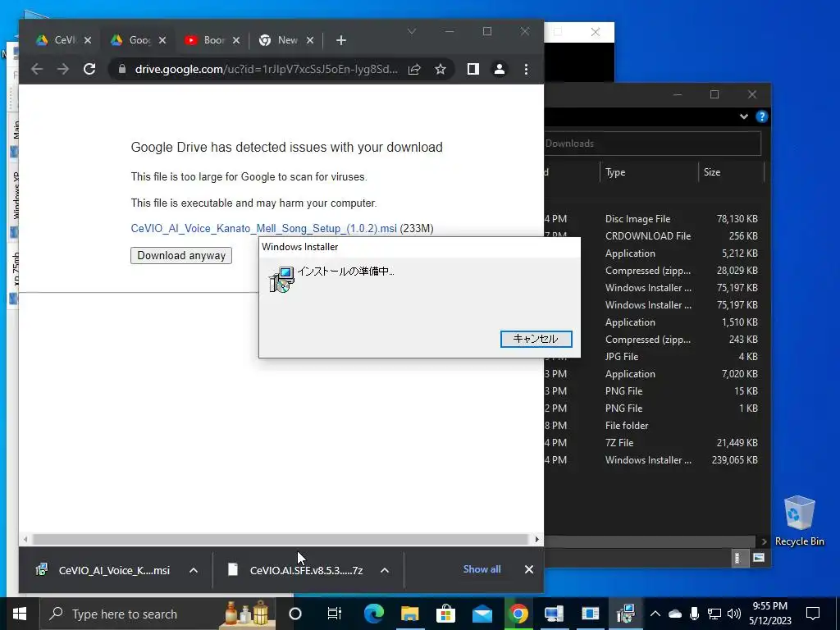Screen dimensions: 840x630
Task: Close the YouTube Boor tab
Action: (x=236, y=40)
